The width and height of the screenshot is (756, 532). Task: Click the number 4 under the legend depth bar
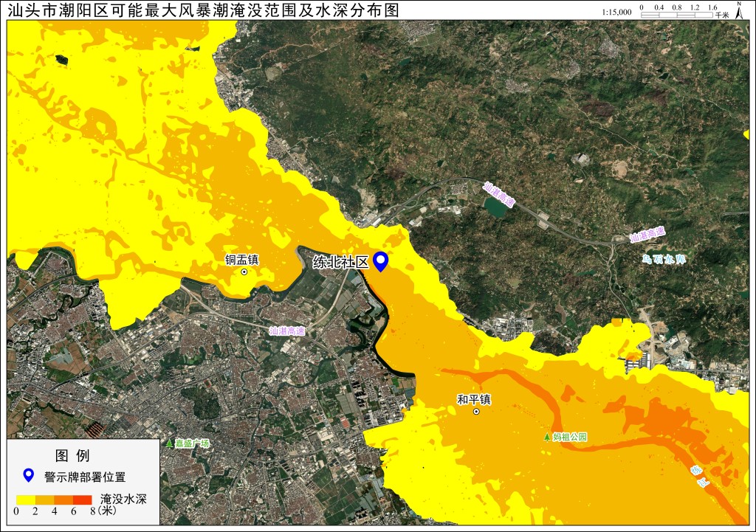click(x=54, y=511)
